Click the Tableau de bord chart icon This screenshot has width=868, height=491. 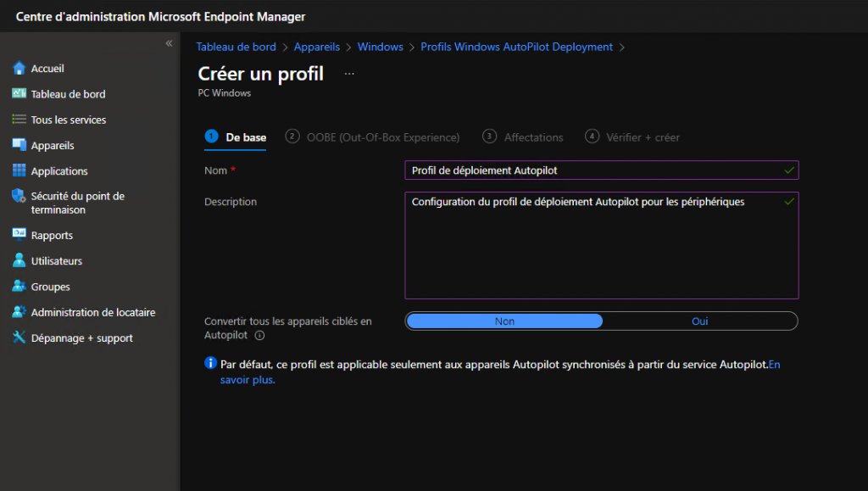[x=19, y=93]
